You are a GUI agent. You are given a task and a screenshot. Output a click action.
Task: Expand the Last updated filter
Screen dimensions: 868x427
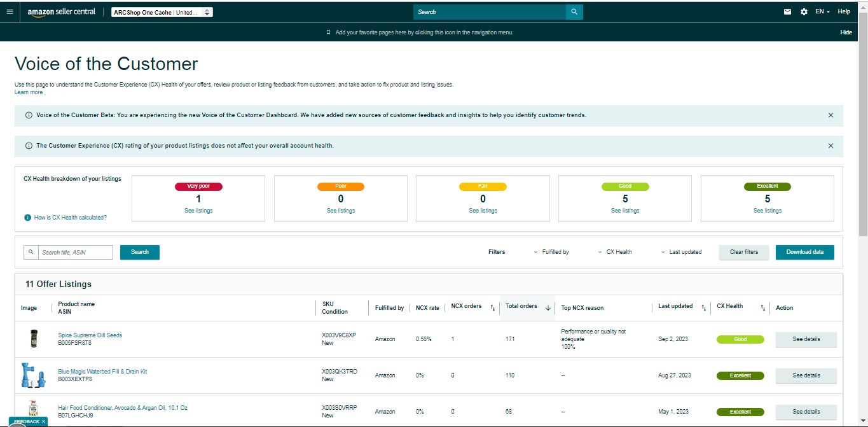(681, 252)
